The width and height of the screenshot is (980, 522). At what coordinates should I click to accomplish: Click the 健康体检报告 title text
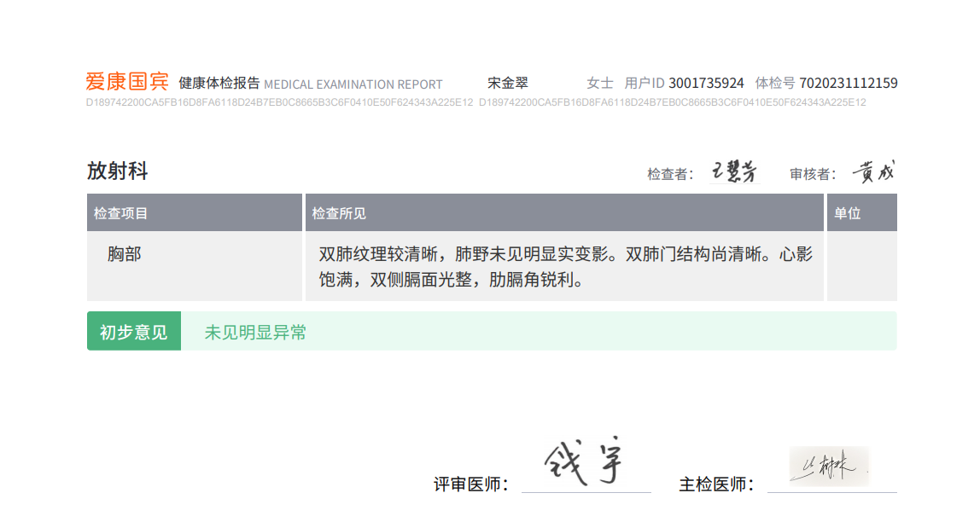(219, 83)
